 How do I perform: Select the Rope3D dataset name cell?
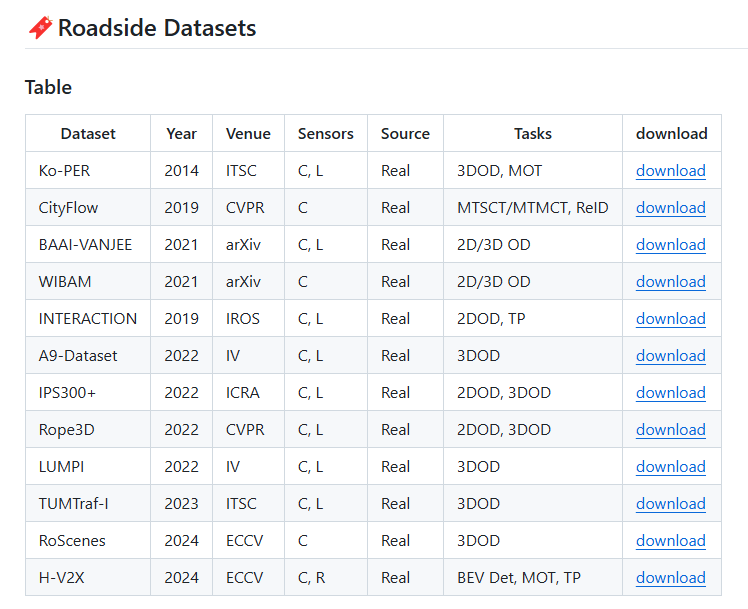click(x=88, y=430)
